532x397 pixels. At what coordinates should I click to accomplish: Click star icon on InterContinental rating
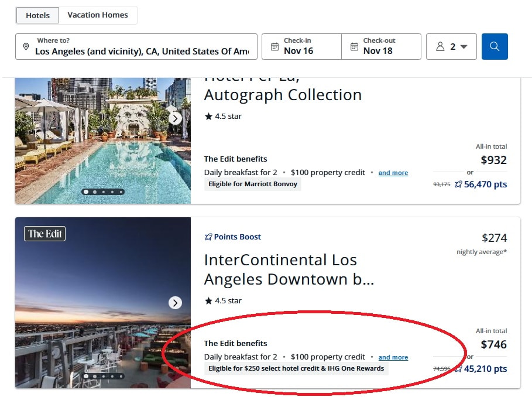click(x=208, y=300)
